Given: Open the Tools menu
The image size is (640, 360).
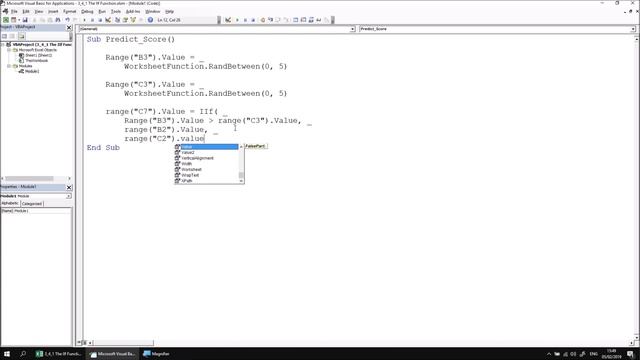Looking at the screenshot, I should [116, 11].
